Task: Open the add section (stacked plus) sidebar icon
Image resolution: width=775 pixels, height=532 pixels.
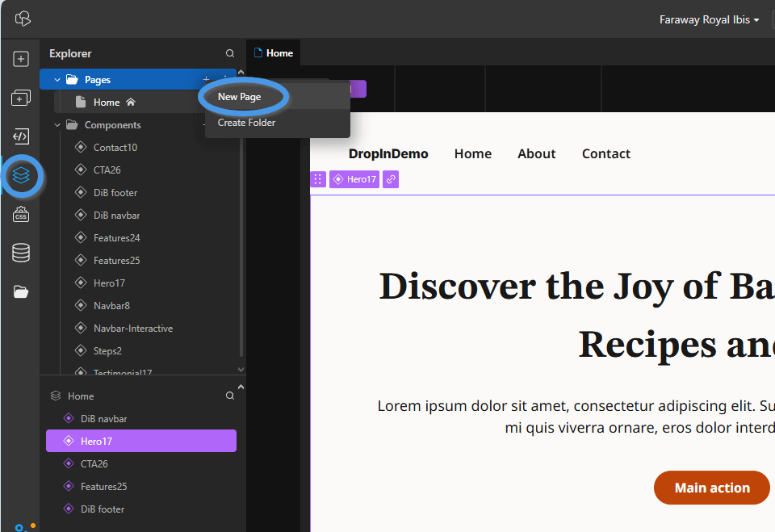Action: point(21,98)
